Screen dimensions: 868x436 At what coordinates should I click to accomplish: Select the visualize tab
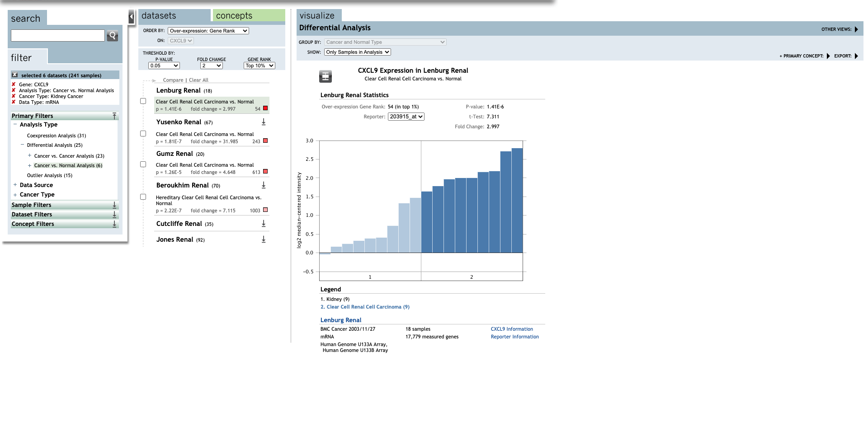(x=319, y=15)
